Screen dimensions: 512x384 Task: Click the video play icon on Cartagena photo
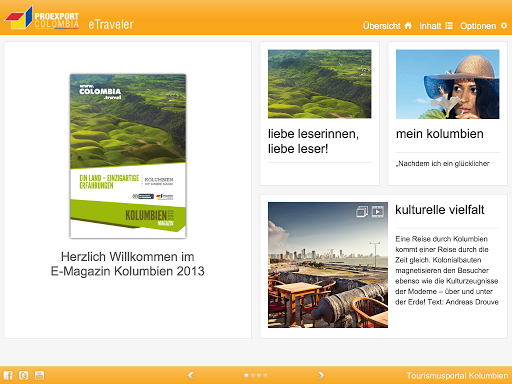point(378,211)
